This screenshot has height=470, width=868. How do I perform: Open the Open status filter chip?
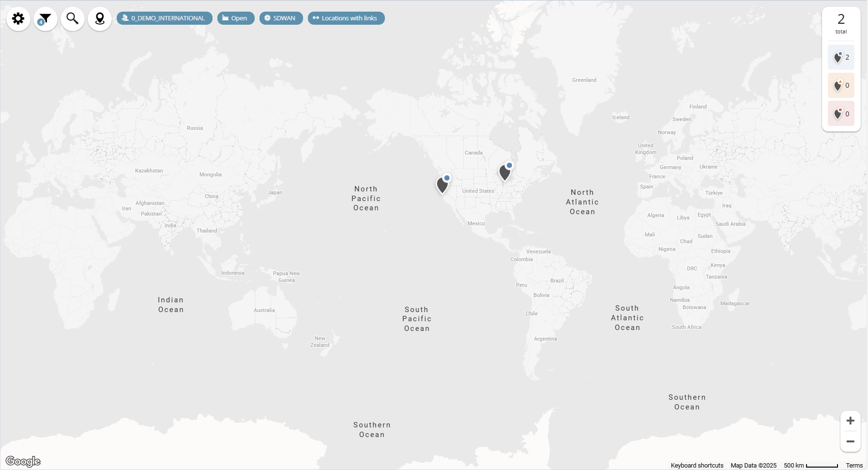235,18
